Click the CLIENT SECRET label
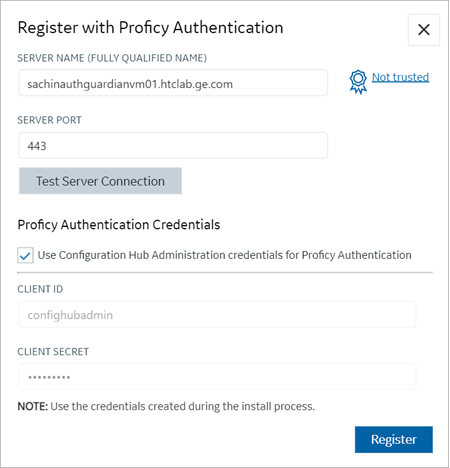Image resolution: width=450 pixels, height=468 pixels. coord(53,352)
